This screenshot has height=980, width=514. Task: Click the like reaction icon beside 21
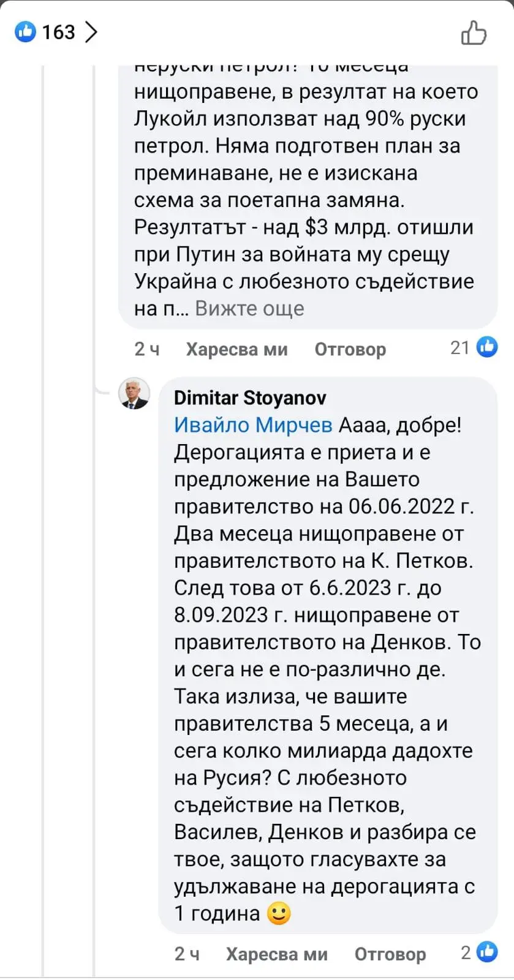(x=488, y=347)
